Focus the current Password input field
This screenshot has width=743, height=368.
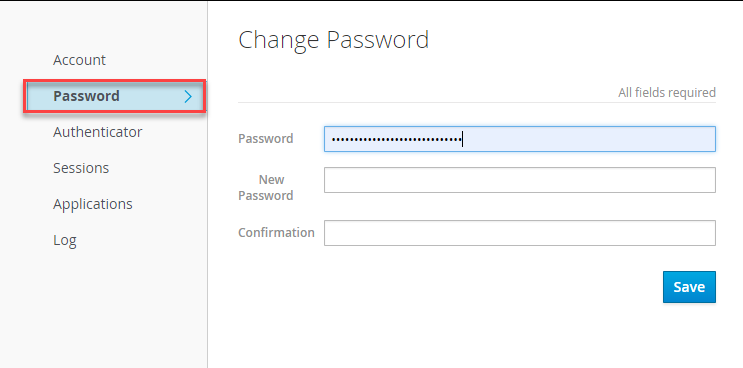520,139
